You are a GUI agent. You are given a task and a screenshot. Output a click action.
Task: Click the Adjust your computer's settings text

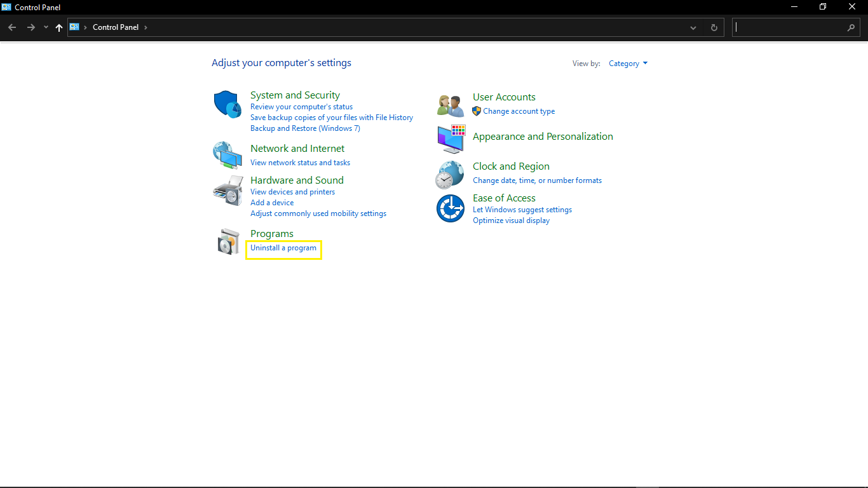tap(281, 63)
